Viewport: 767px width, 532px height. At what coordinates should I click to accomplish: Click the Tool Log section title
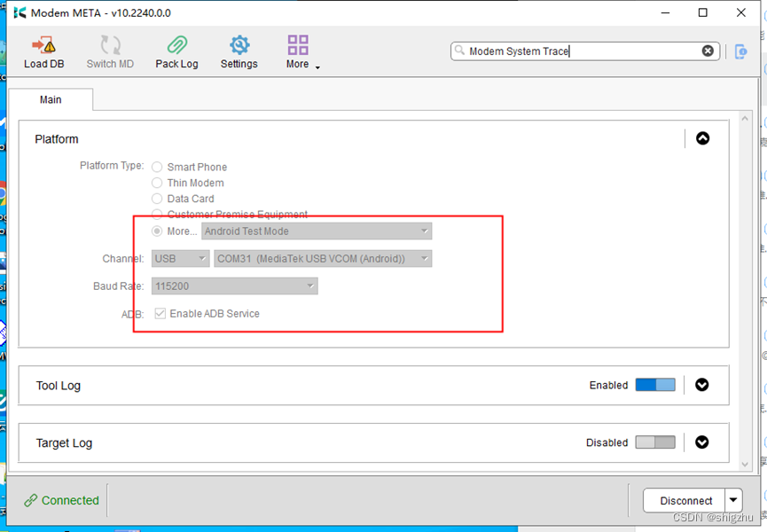59,386
